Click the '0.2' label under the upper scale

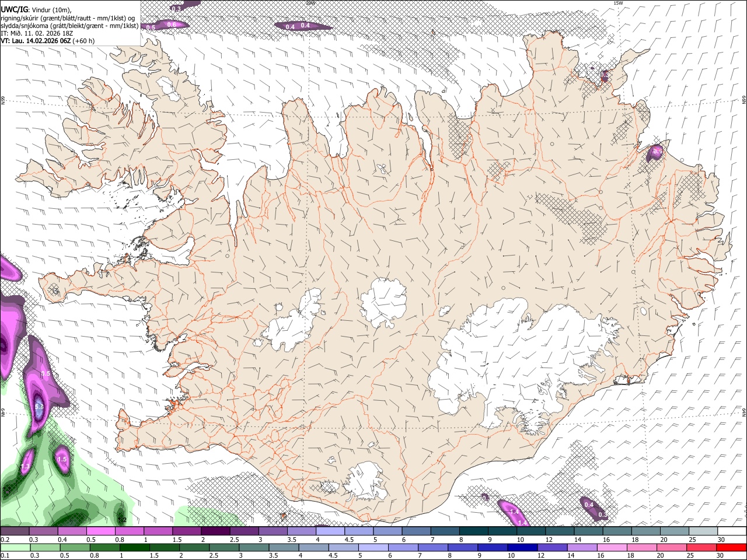(5, 540)
